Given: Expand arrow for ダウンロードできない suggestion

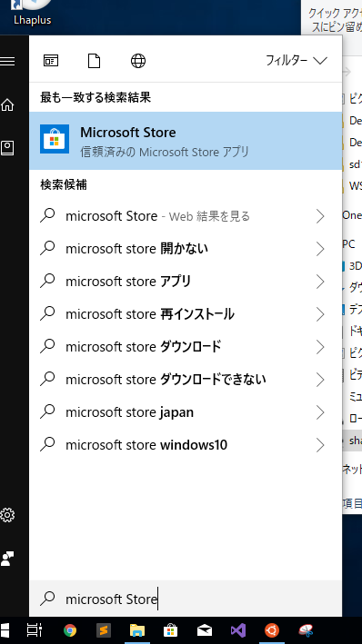Looking at the screenshot, I should coord(320,380).
